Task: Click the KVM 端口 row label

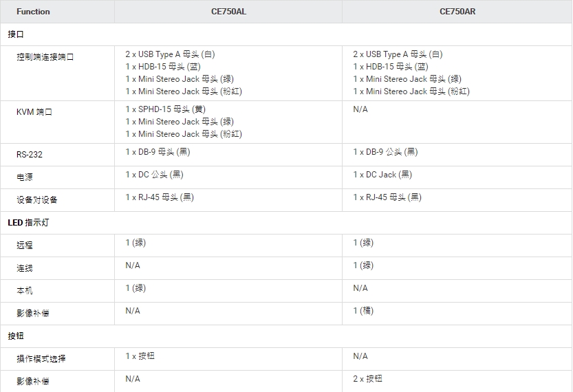Action: click(34, 112)
